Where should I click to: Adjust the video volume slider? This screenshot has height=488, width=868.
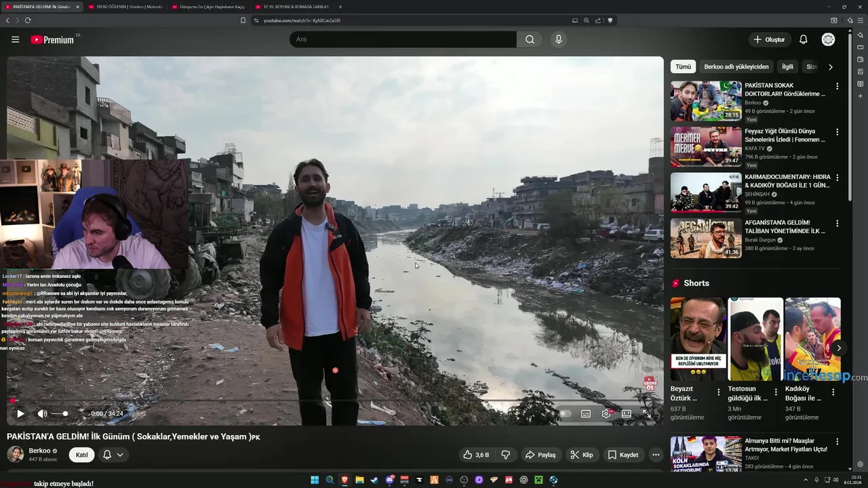60,413
